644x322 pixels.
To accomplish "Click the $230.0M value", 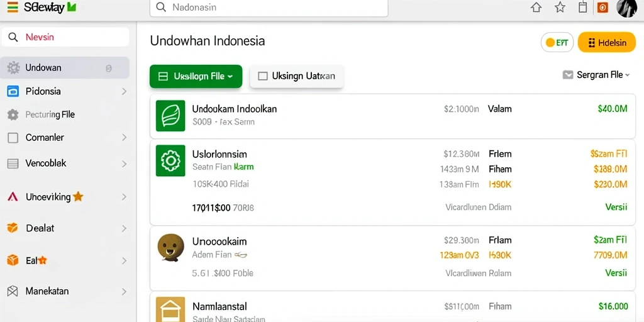I will [611, 185].
